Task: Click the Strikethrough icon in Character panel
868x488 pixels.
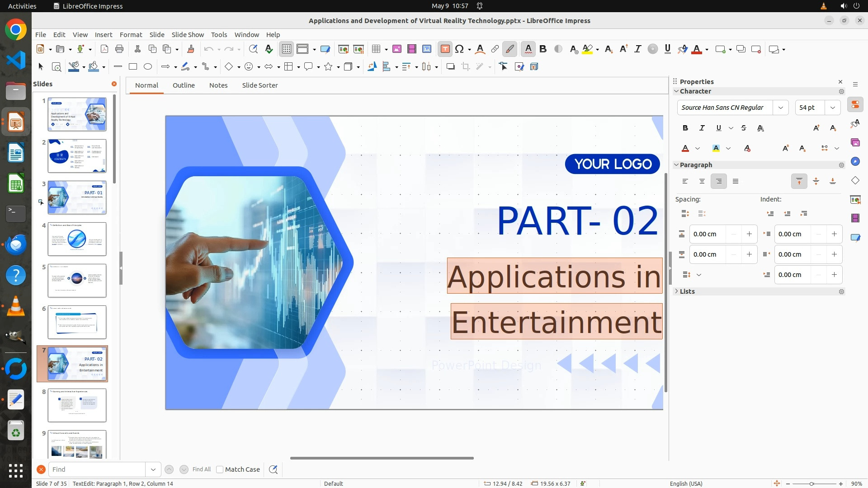Action: [744, 128]
